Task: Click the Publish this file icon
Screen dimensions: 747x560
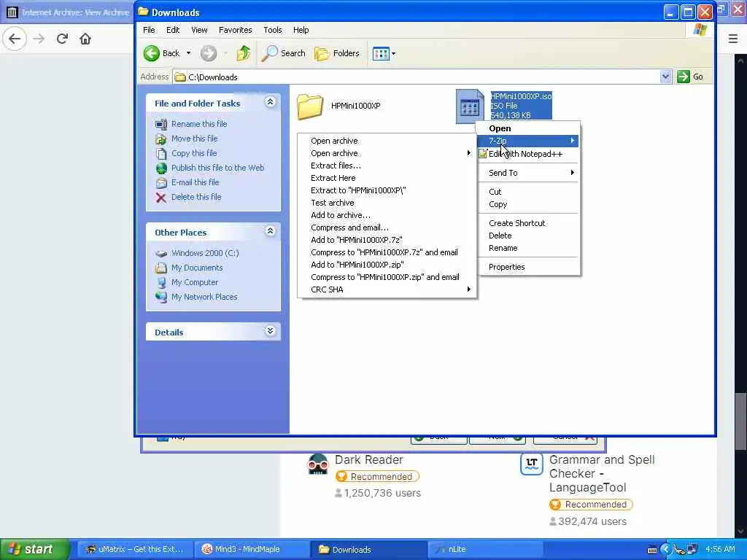Action: click(161, 168)
